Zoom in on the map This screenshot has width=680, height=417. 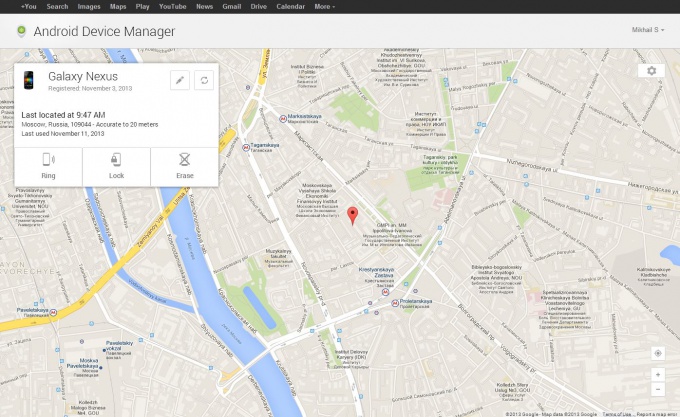pyautogui.click(x=658, y=375)
